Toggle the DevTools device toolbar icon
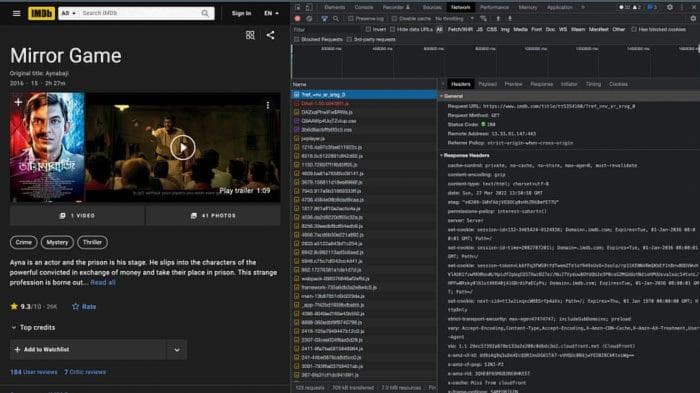Viewport: 700px width, 393px height. tap(309, 7)
